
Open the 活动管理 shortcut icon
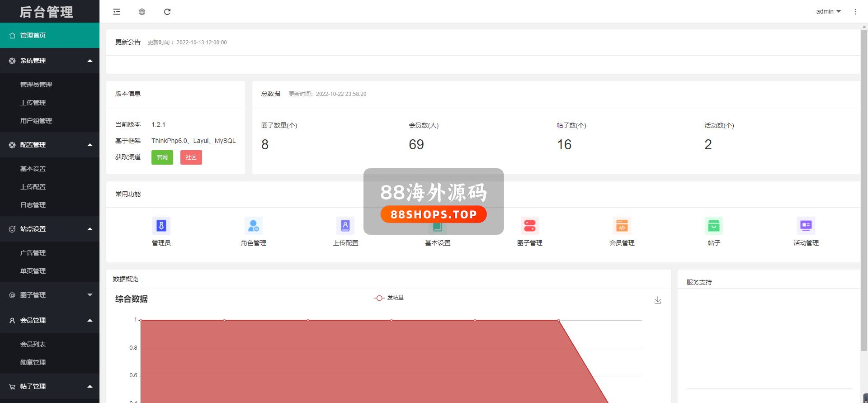806,225
